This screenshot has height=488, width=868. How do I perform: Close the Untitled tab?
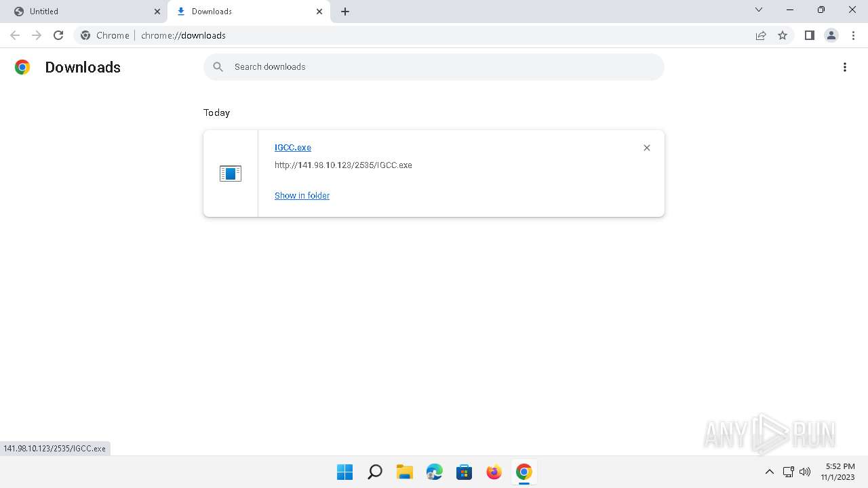[x=157, y=12]
